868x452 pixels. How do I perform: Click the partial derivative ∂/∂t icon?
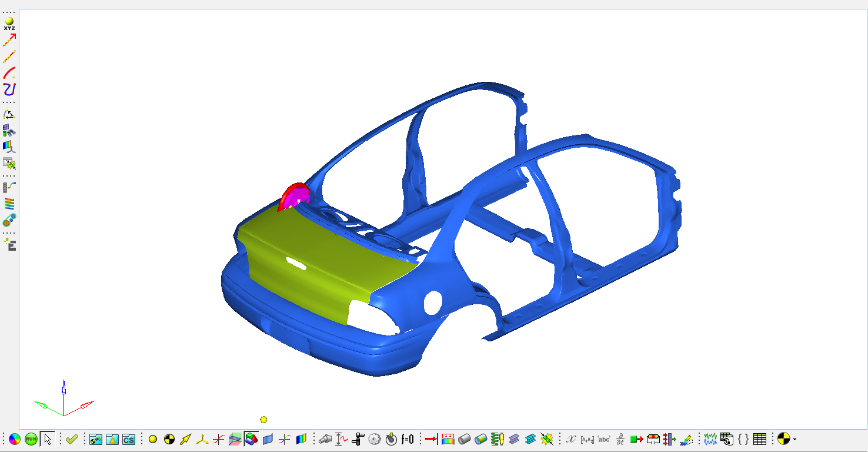coord(620,439)
